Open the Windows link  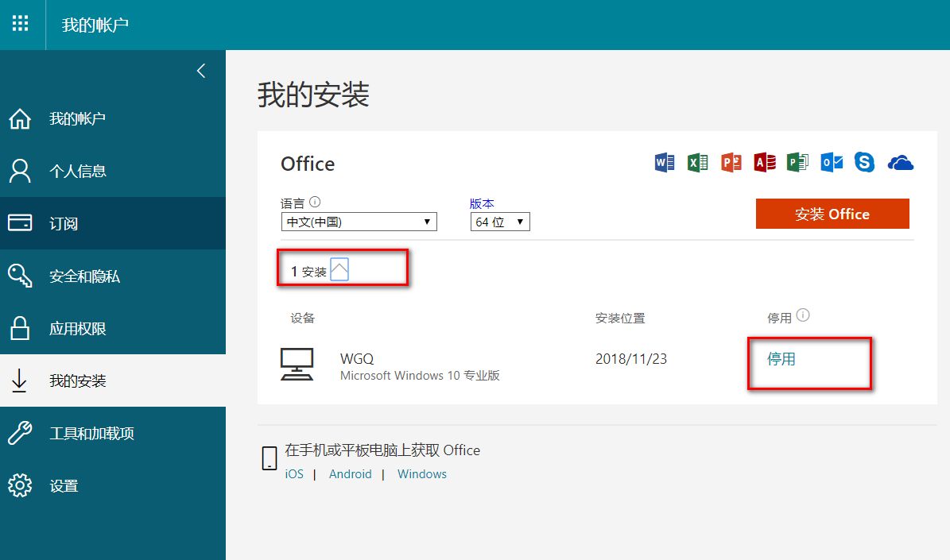click(421, 474)
